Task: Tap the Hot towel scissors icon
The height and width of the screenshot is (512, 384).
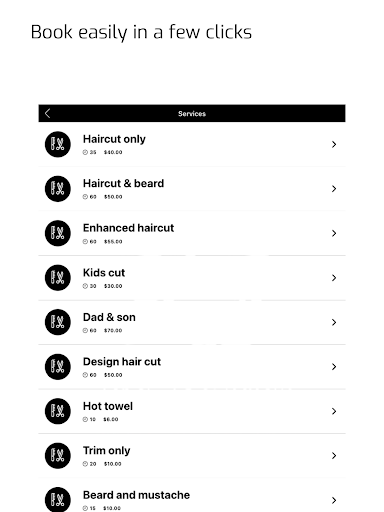Action: [x=58, y=411]
